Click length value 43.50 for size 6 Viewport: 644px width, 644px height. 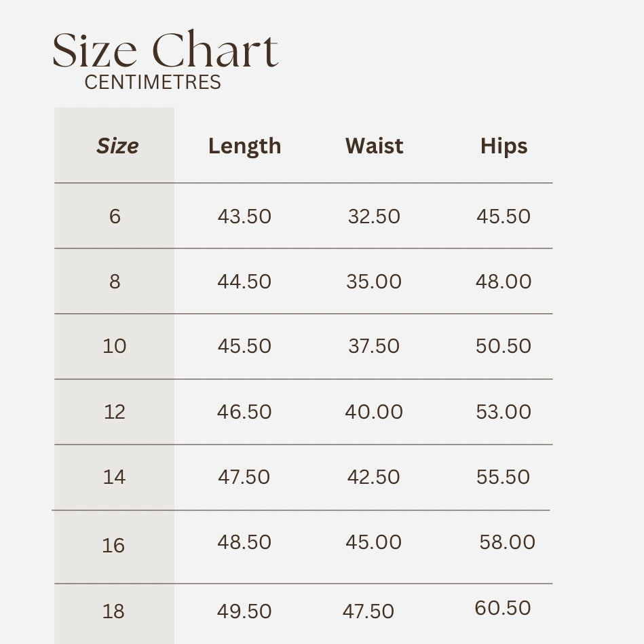point(244,216)
